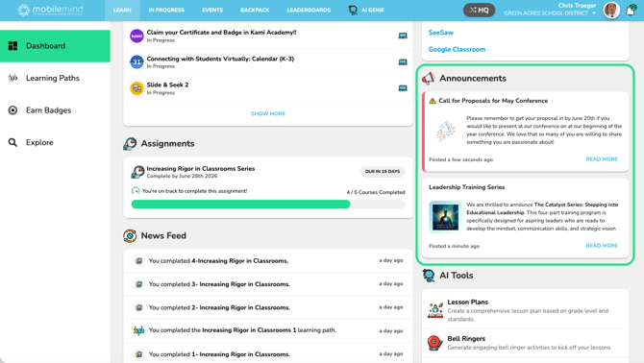Click the News Feed section icon

[130, 236]
